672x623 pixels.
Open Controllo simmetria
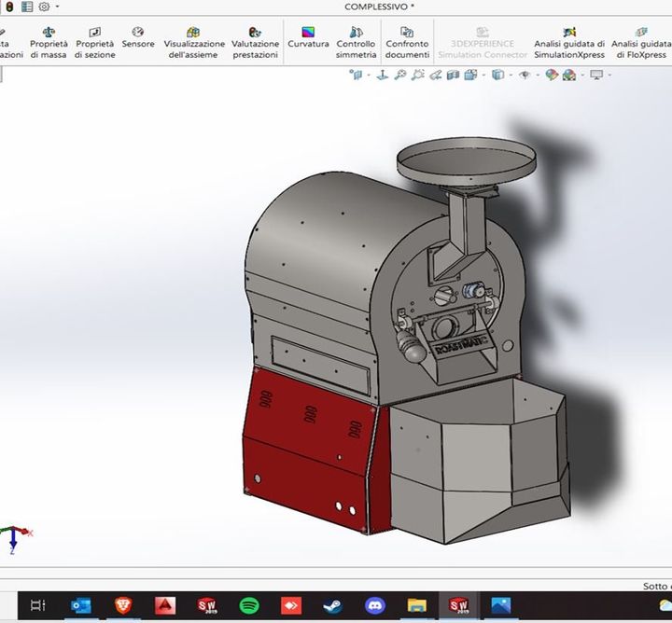click(x=356, y=43)
